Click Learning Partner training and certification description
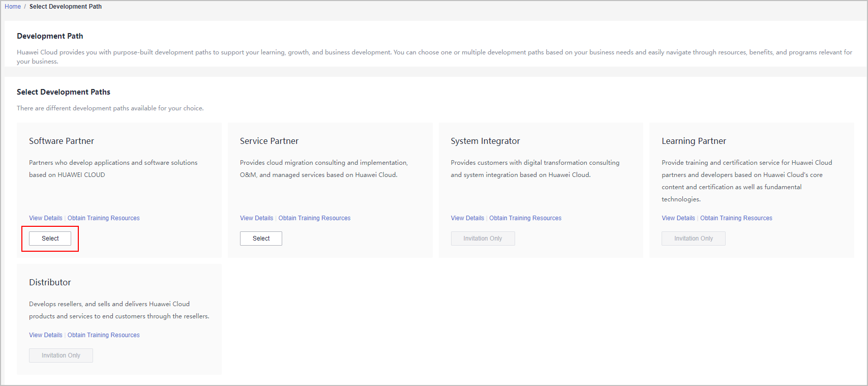This screenshot has width=868, height=386. pyautogui.click(x=747, y=181)
